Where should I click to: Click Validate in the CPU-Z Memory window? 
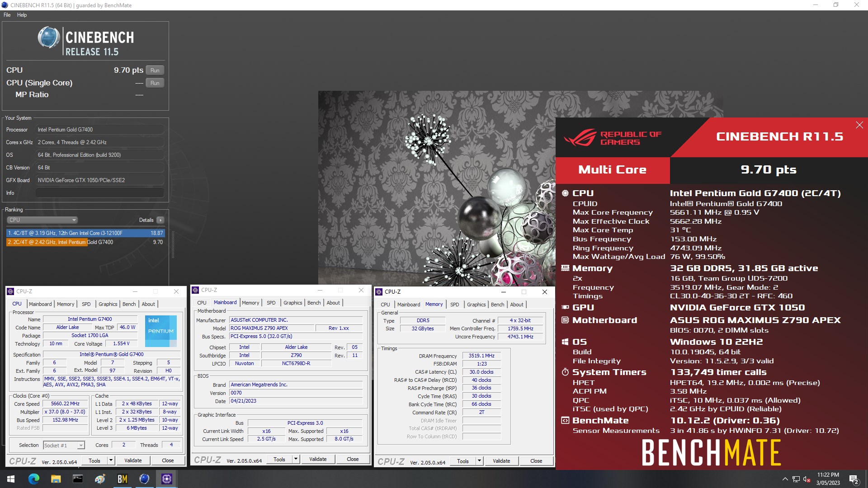click(501, 461)
